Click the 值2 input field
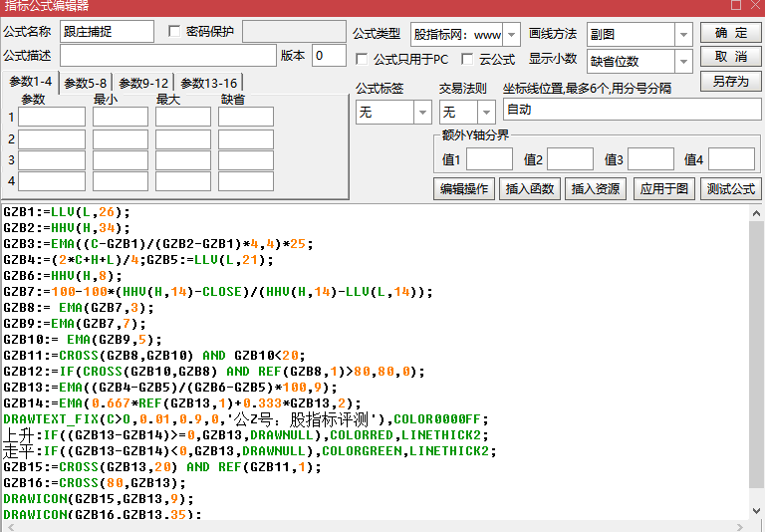The height and width of the screenshot is (532, 765). point(570,159)
